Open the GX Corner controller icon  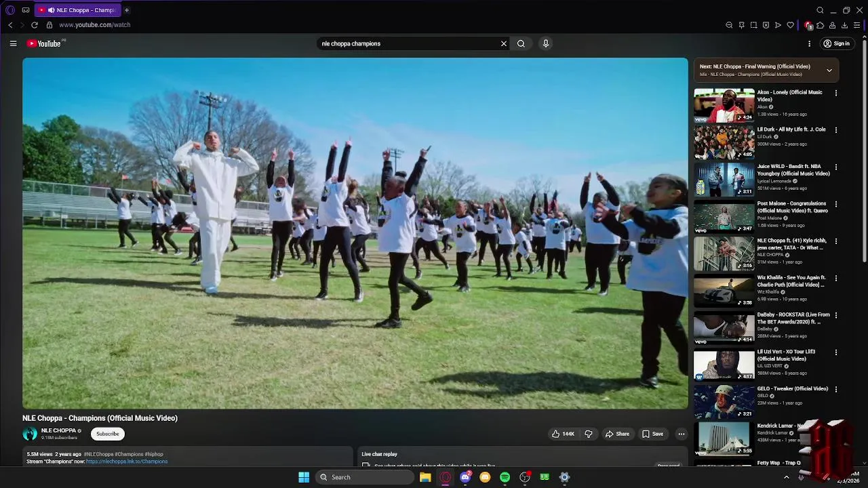coord(26,10)
